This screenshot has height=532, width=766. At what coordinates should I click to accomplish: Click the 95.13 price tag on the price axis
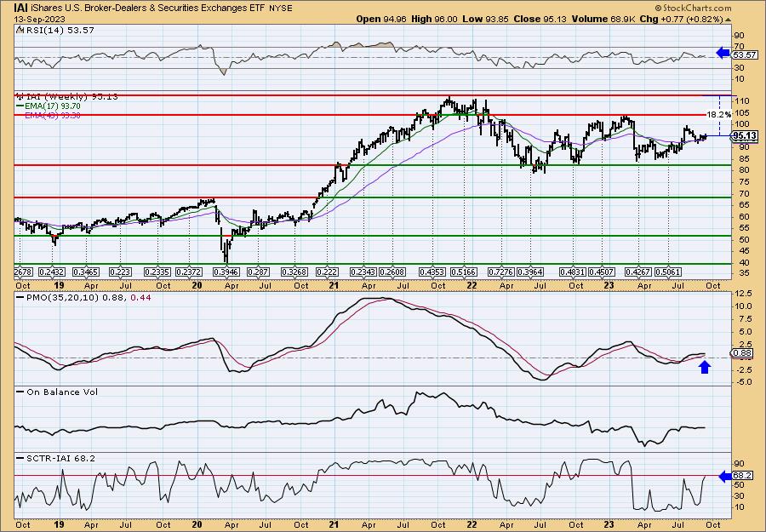(x=745, y=136)
